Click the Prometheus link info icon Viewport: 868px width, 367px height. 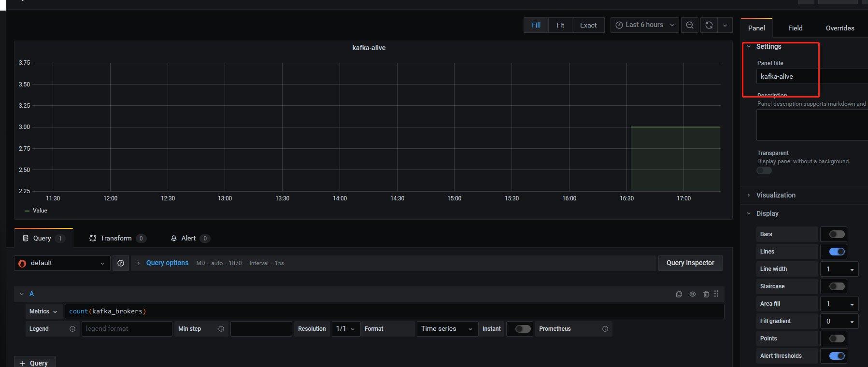tap(605, 329)
